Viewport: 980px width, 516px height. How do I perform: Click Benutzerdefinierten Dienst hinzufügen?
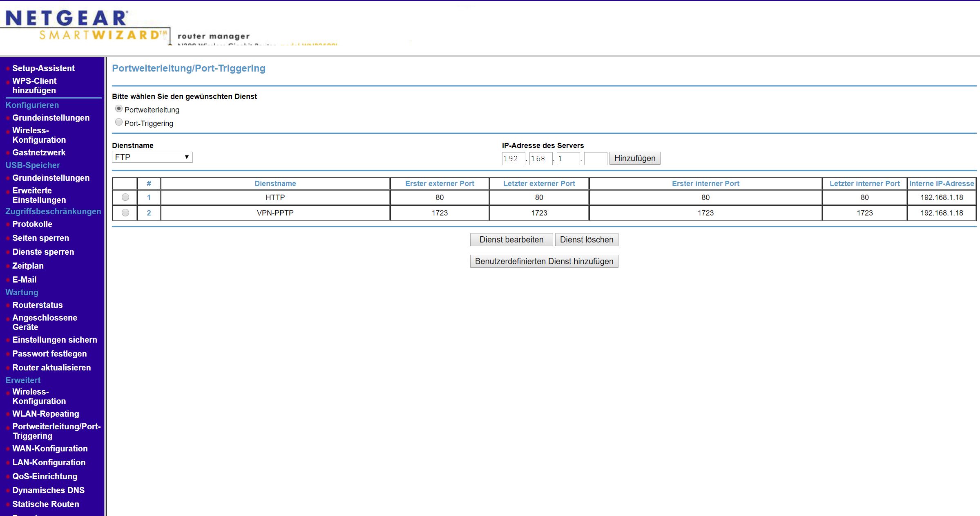coord(544,262)
